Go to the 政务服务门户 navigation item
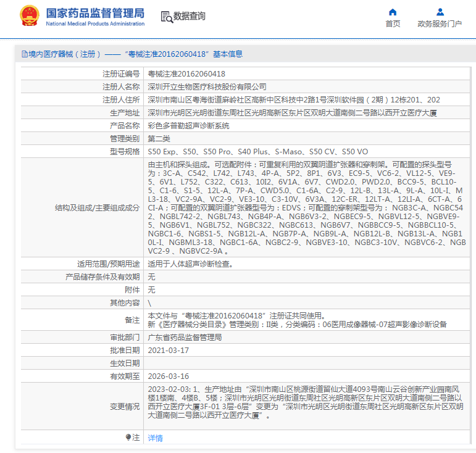The width and height of the screenshot is (476, 453). (x=440, y=24)
